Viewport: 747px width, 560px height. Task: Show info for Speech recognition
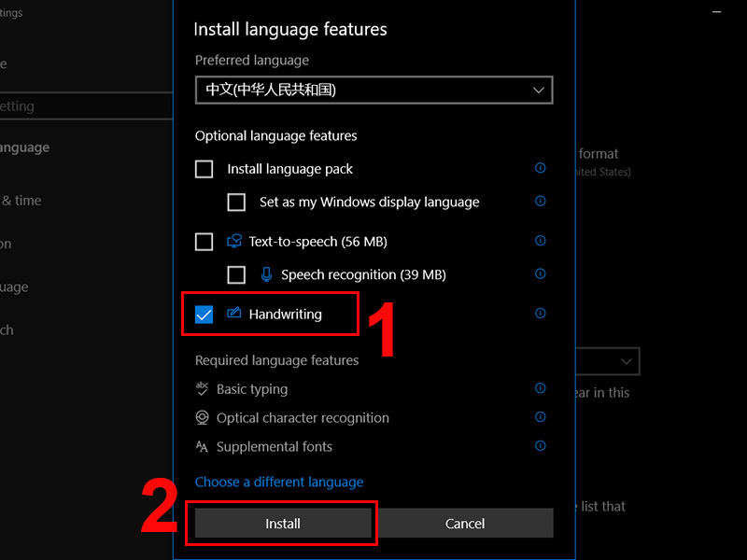541,273
